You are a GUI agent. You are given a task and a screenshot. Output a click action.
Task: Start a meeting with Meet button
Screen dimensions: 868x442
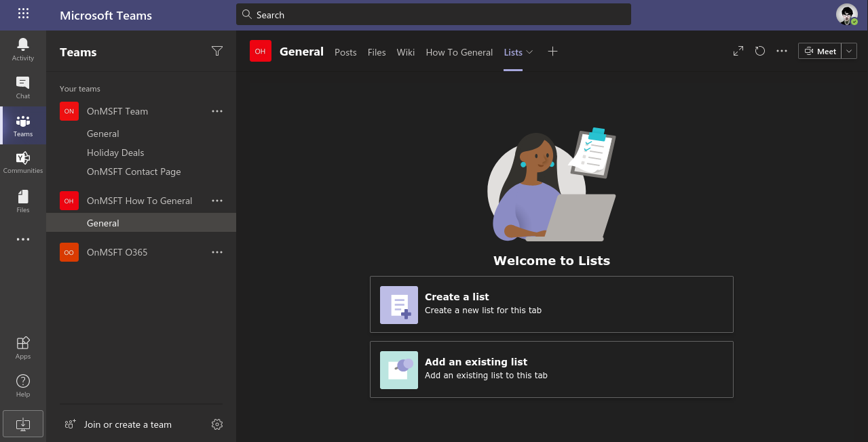(820, 51)
